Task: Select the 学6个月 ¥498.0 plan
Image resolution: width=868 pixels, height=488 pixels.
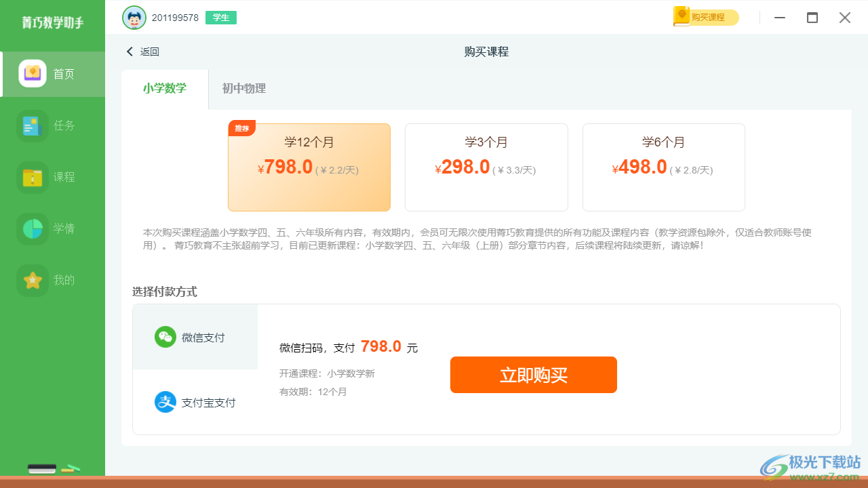Action: point(663,167)
